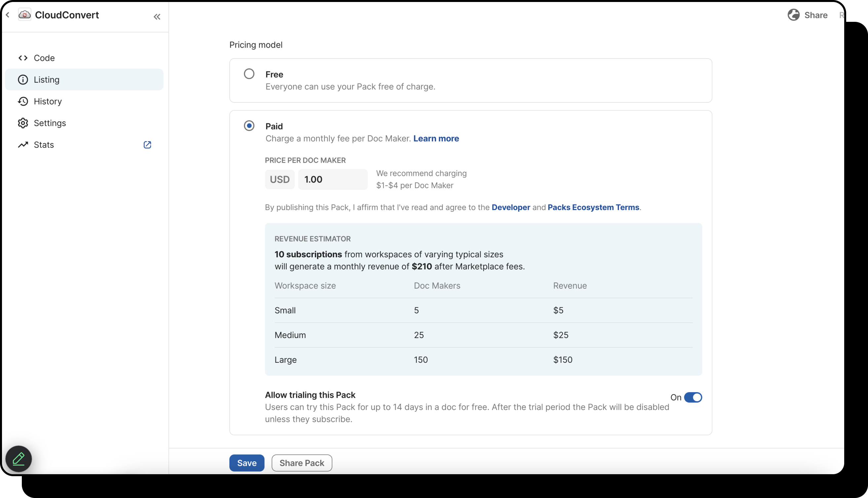Click the CloudConvert pack logo icon

pyautogui.click(x=24, y=15)
